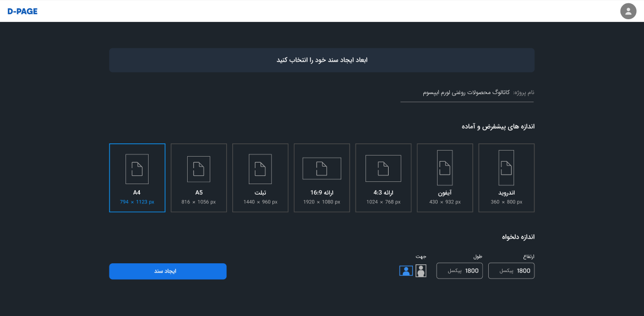Select the tablet 1440 × 960 preset
The image size is (644, 316).
coord(260,178)
